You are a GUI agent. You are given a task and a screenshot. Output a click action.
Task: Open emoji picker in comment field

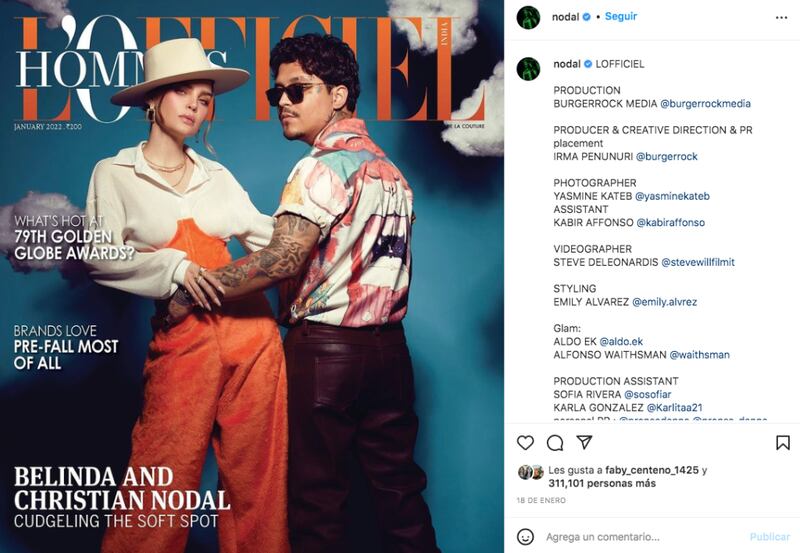coord(526,537)
